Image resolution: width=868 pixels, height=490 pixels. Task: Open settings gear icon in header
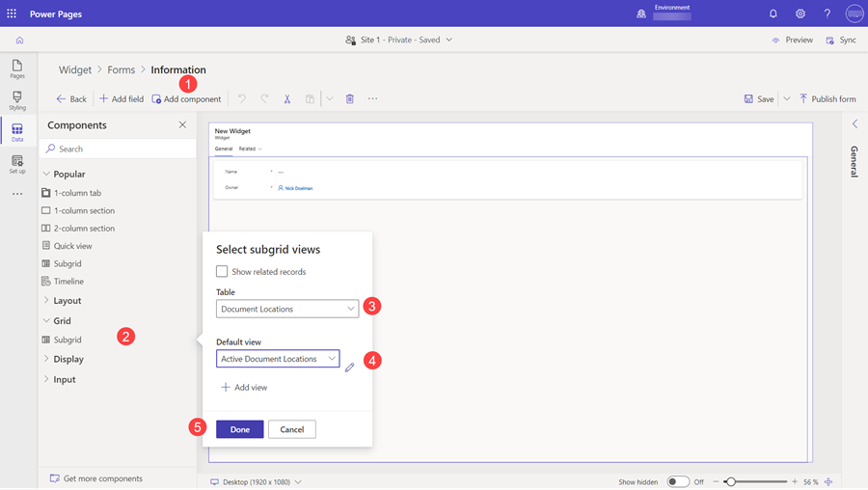point(800,14)
